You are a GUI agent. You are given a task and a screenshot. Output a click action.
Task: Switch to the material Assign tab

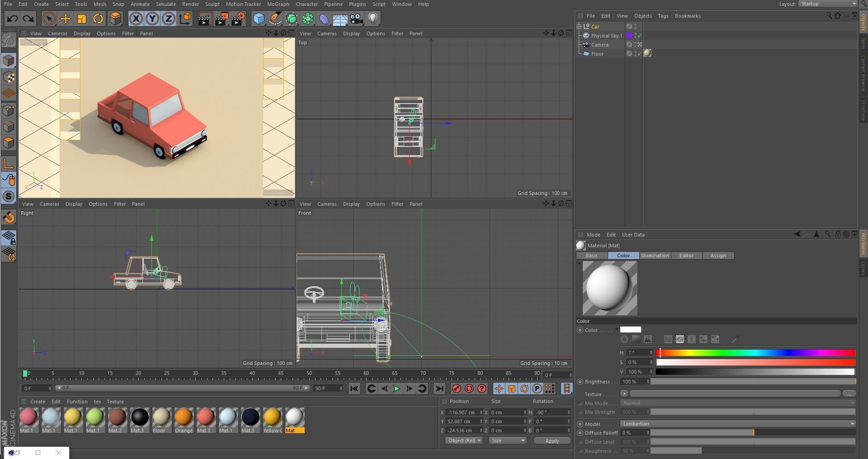pyautogui.click(x=718, y=256)
